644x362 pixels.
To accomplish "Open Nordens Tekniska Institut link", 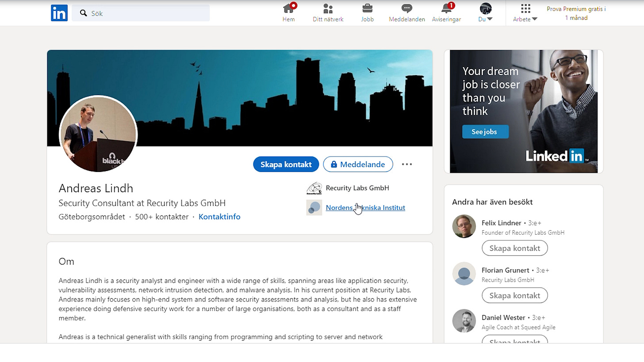I will [x=365, y=208].
